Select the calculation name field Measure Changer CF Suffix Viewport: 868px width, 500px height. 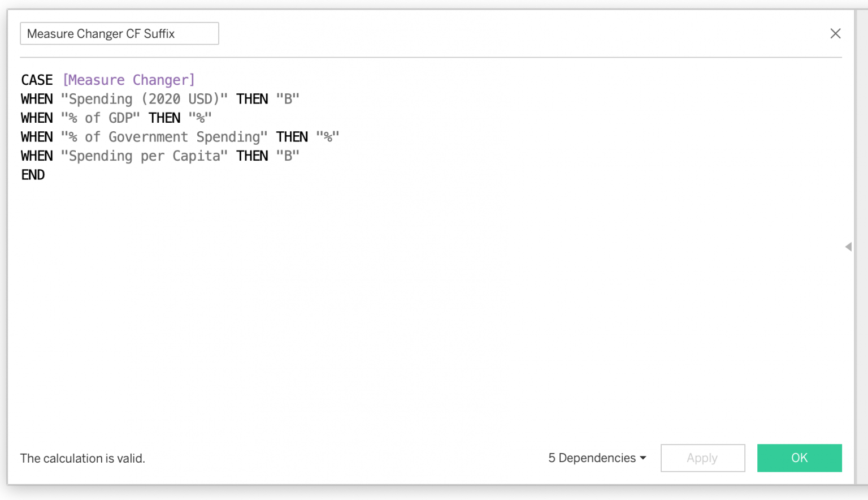[119, 33]
